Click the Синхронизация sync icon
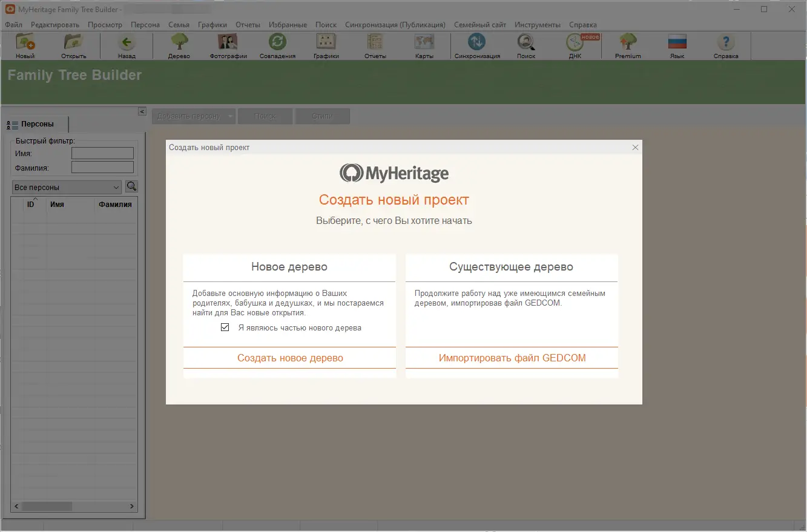 pos(477,46)
